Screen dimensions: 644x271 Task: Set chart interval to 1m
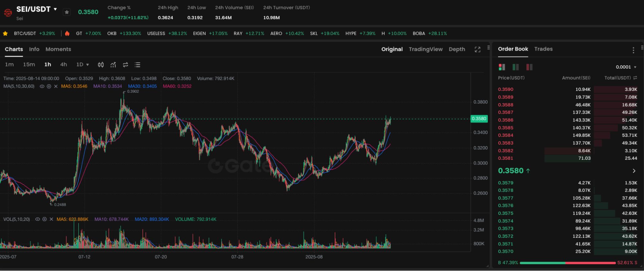(9, 64)
